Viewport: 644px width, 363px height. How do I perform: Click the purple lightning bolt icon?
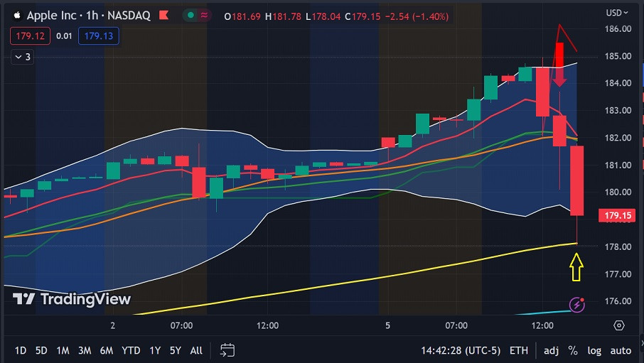(576, 305)
